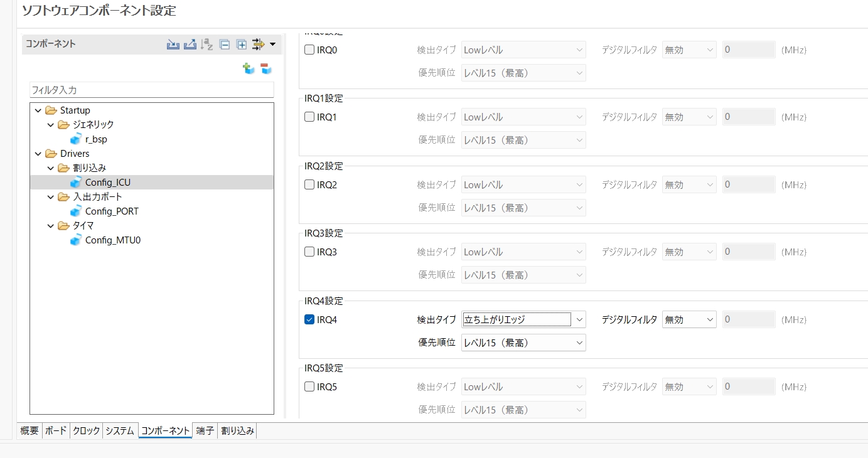Expand all tree nodes with the plus icon
The image size is (868, 458).
coord(241,45)
